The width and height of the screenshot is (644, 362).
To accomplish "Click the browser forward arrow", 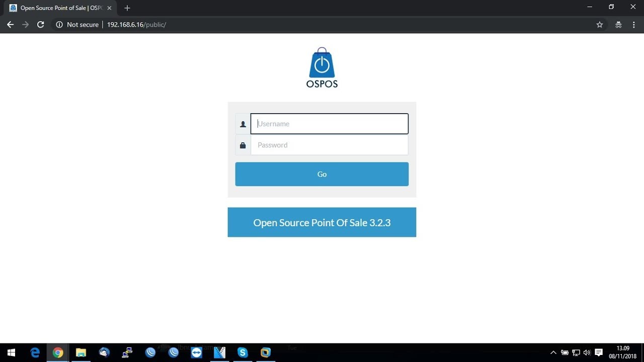I will [25, 25].
